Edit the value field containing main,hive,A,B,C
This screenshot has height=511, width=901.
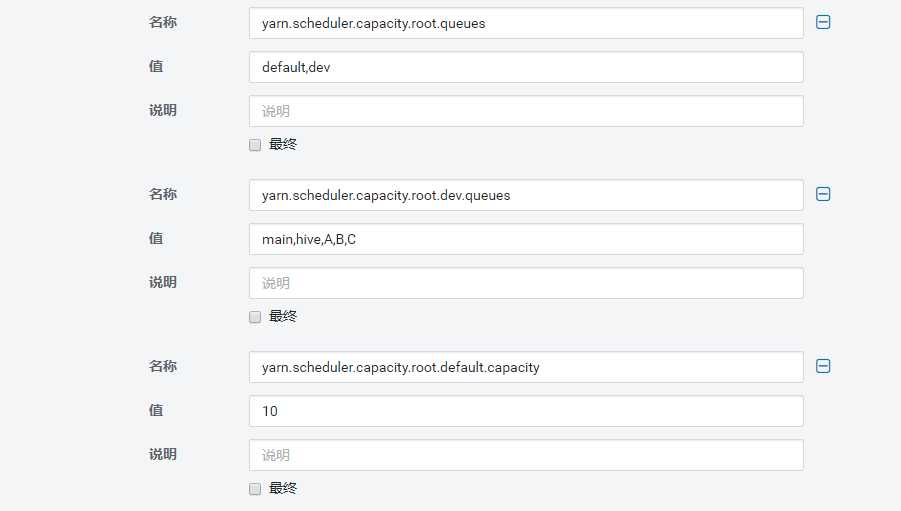tap(526, 239)
